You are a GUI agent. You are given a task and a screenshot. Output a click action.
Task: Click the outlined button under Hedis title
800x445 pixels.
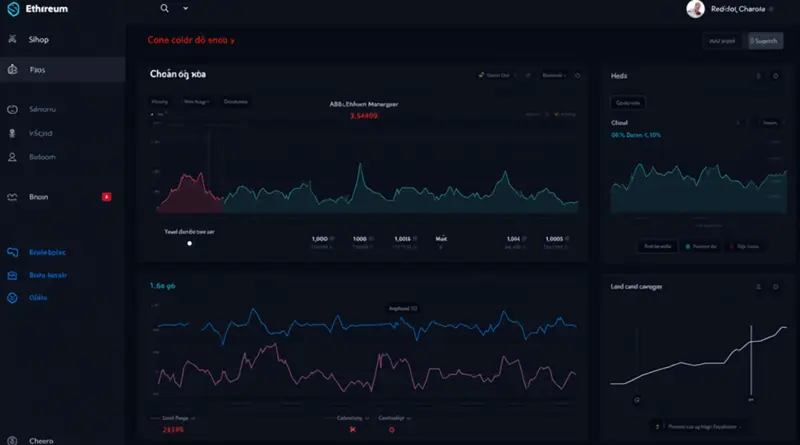[629, 102]
